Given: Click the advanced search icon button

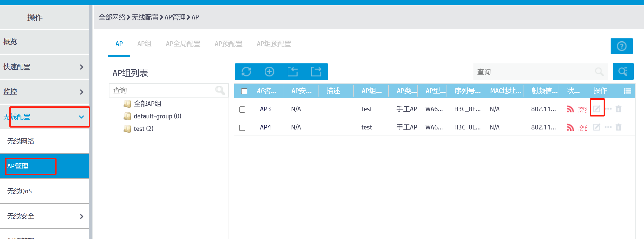Looking at the screenshot, I should 623,72.
